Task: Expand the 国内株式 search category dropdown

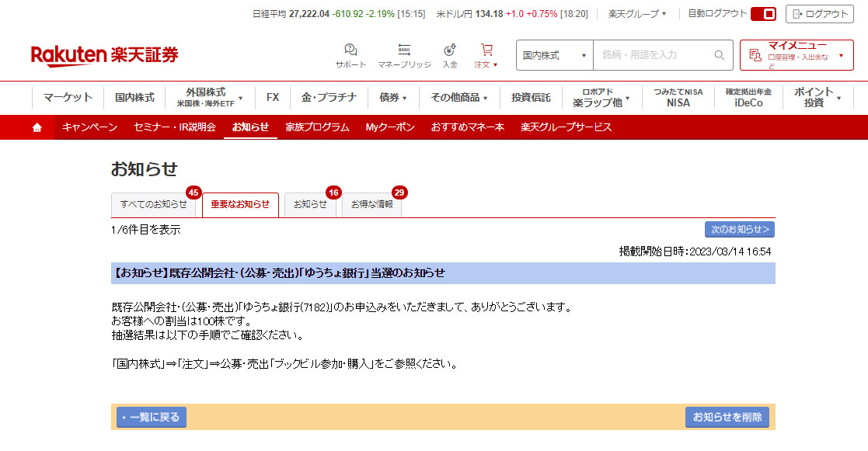Action: (x=554, y=55)
